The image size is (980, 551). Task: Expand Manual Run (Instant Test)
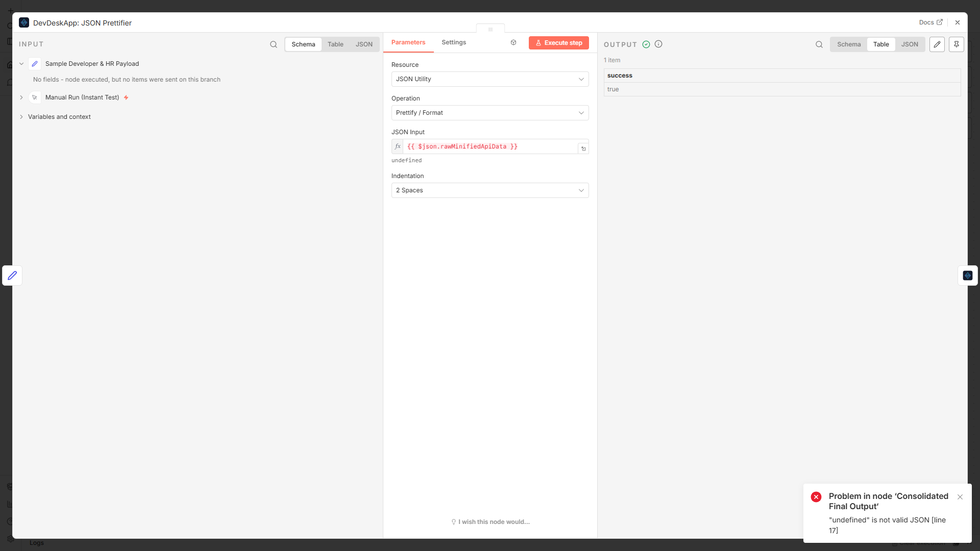coord(21,97)
